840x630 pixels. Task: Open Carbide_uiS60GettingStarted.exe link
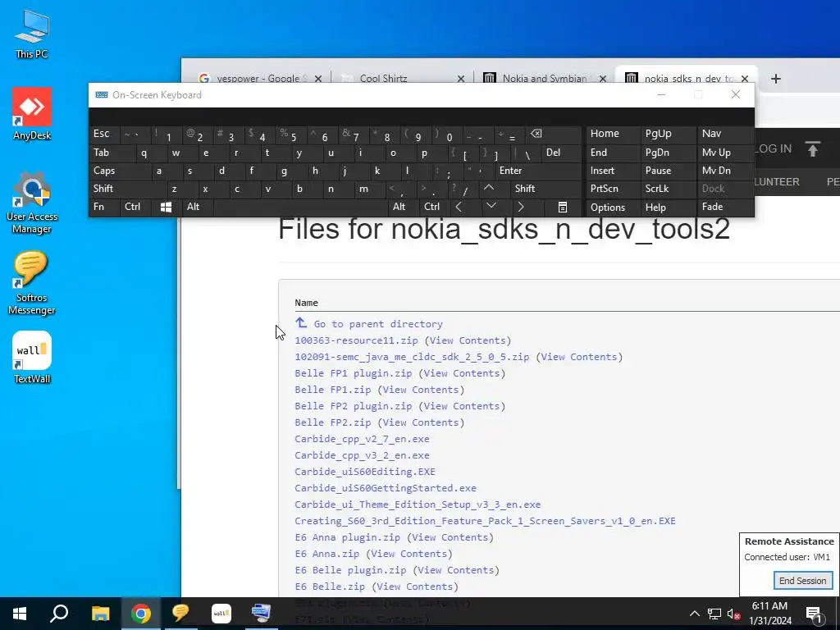point(386,488)
